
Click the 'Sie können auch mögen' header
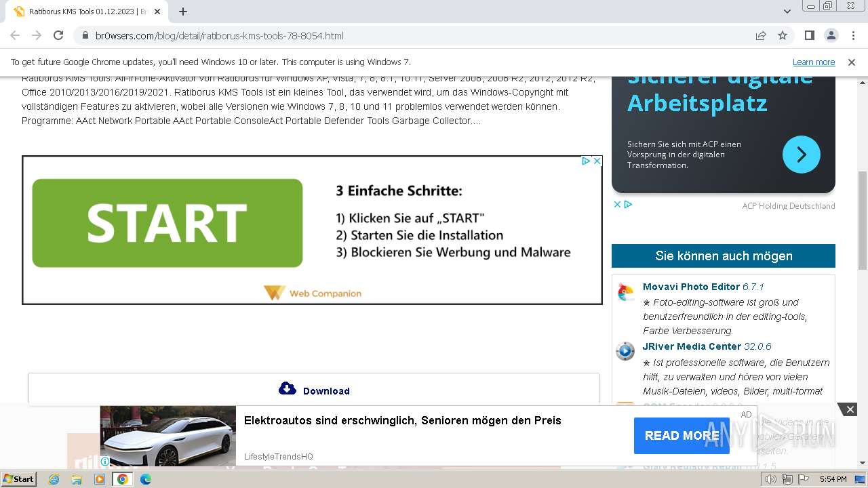(x=724, y=256)
